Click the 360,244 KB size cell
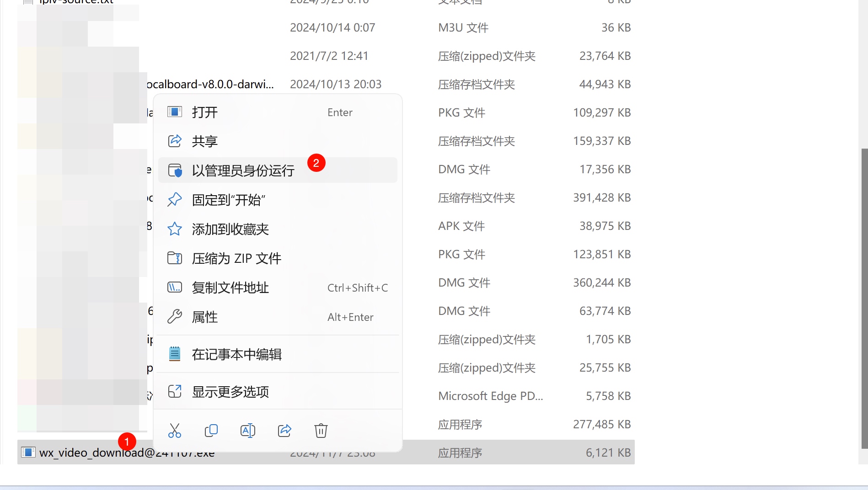The image size is (868, 490). 602,283
